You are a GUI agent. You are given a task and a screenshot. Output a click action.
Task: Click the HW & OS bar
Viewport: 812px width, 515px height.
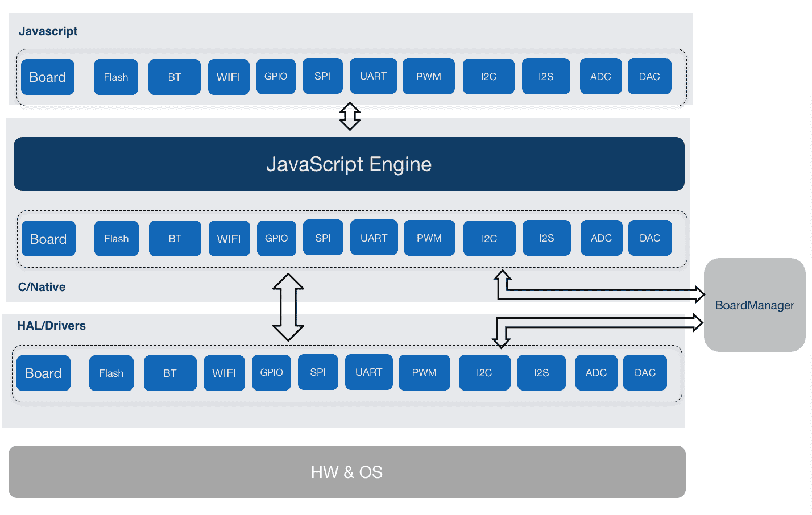(x=347, y=472)
